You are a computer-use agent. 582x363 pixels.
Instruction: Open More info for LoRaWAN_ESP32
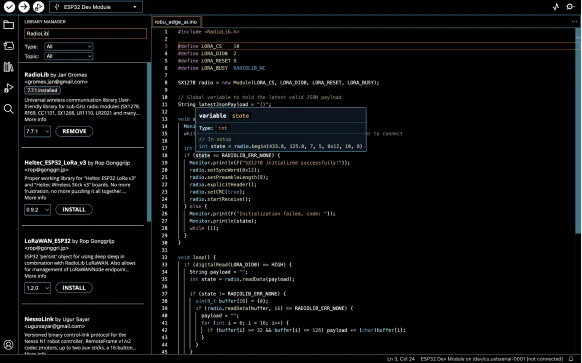pos(35,276)
